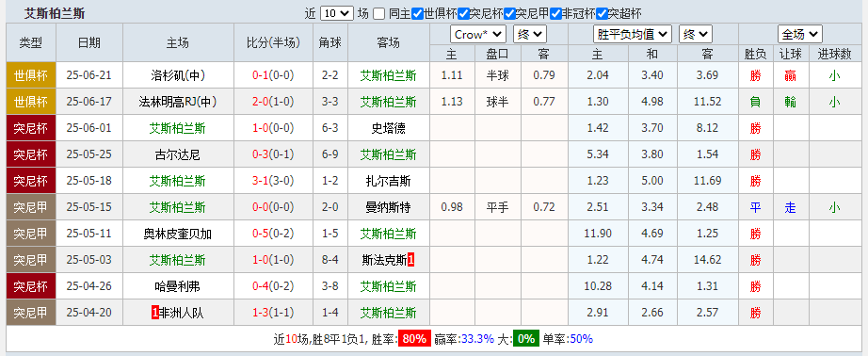Click the 6-9 corner count on 25-05-25
This screenshot has height=356, width=868.
330,154
